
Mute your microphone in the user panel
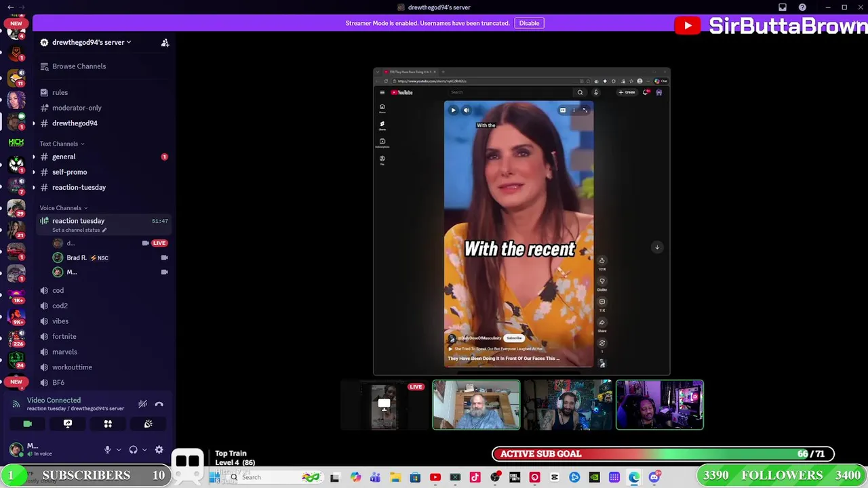(107, 449)
